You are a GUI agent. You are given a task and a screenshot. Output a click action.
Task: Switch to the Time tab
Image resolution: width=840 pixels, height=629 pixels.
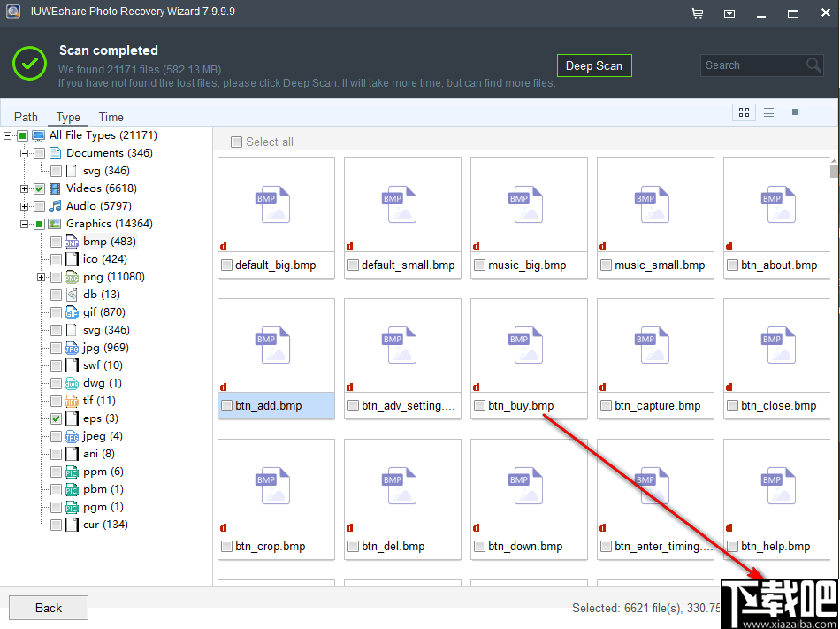111,117
